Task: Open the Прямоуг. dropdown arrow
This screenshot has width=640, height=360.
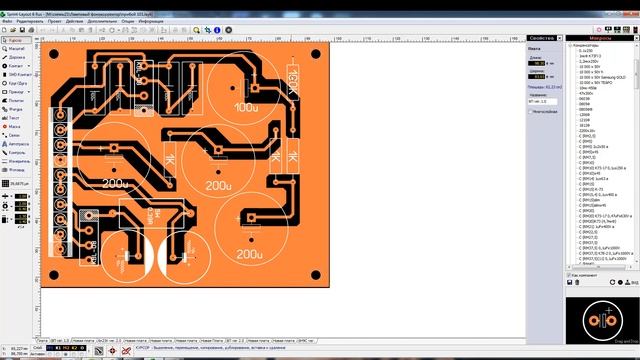Action: click(29, 92)
